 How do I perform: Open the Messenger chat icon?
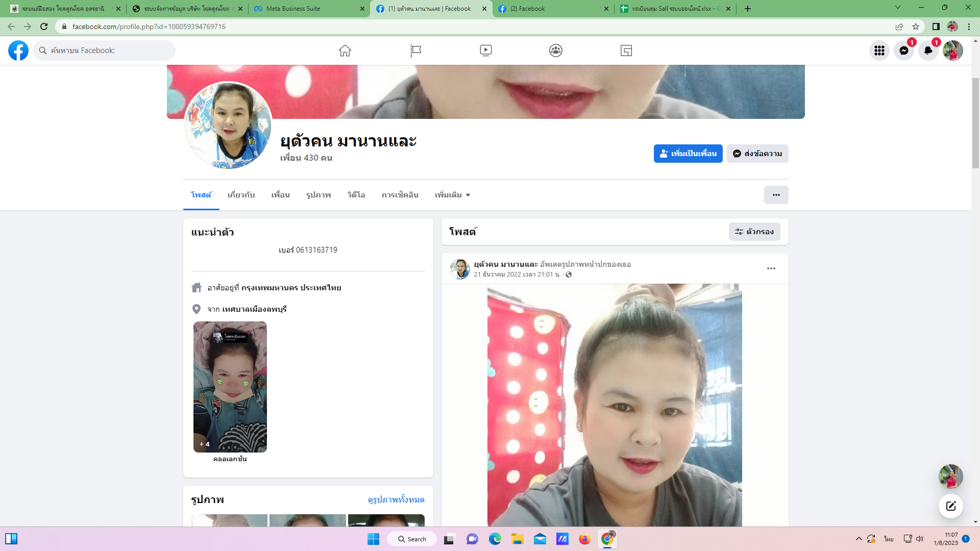click(903, 51)
